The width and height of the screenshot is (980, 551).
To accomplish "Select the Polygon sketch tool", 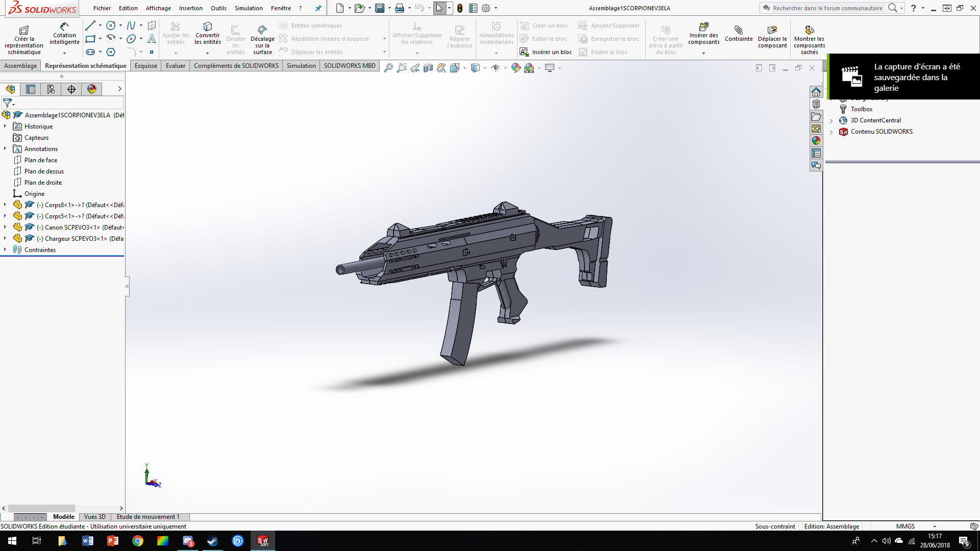I will pos(111,52).
